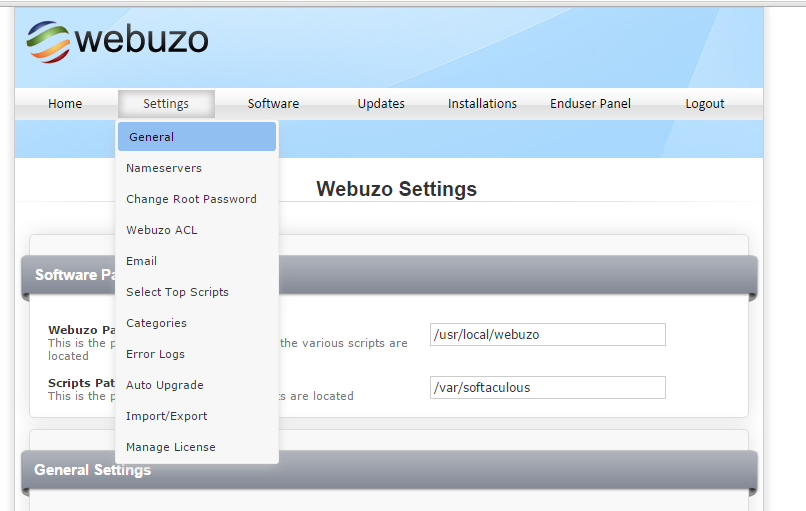Go to Enduser Panel
Viewport: 806px width, 511px height.
point(590,104)
